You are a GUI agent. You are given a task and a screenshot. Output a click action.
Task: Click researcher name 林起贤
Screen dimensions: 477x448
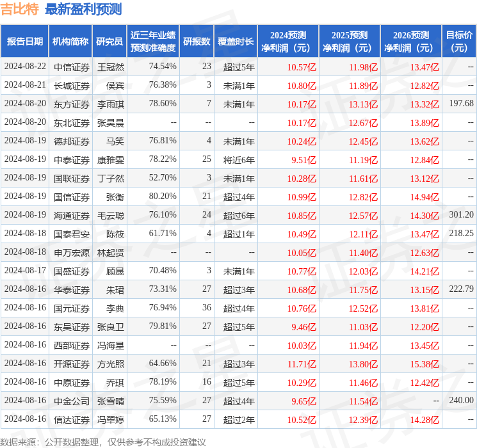click(x=111, y=253)
